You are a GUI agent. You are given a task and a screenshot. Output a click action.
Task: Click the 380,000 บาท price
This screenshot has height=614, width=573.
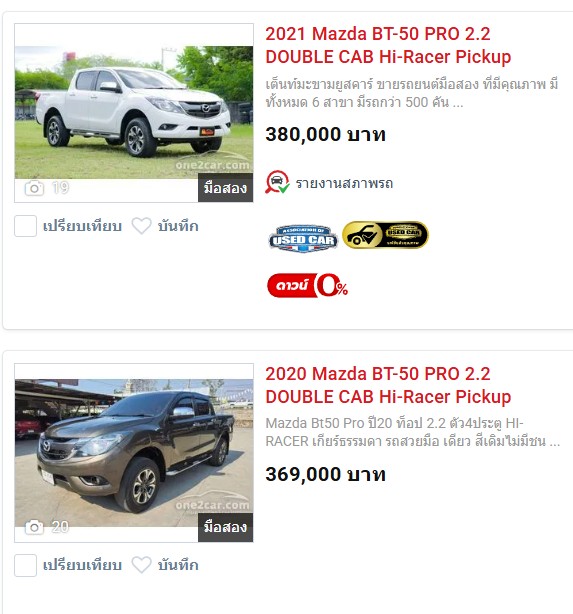click(x=325, y=134)
